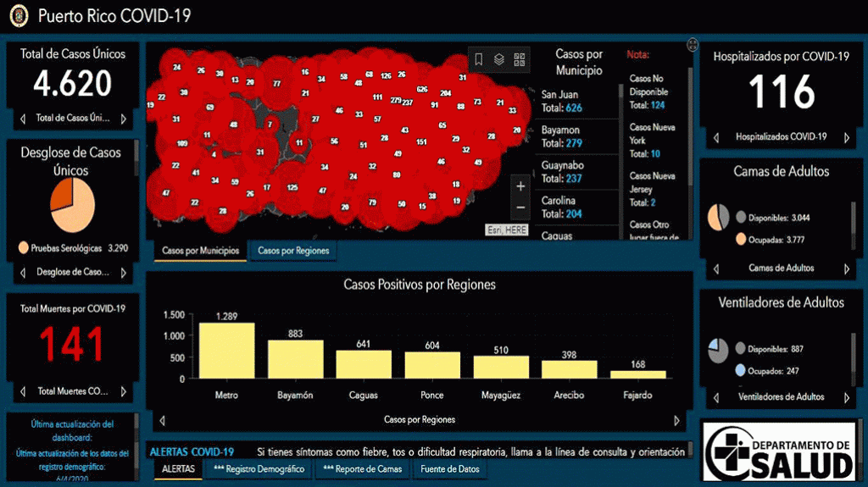Screen dimensions: 868x487
Task: Expand the Nota panel using corner icon
Action: tap(693, 45)
